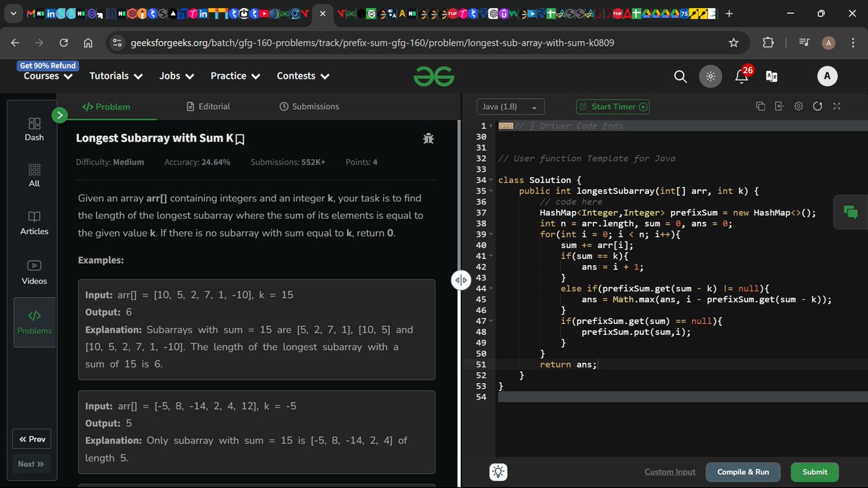
Task: Close the active browser tab
Action: tap(322, 14)
